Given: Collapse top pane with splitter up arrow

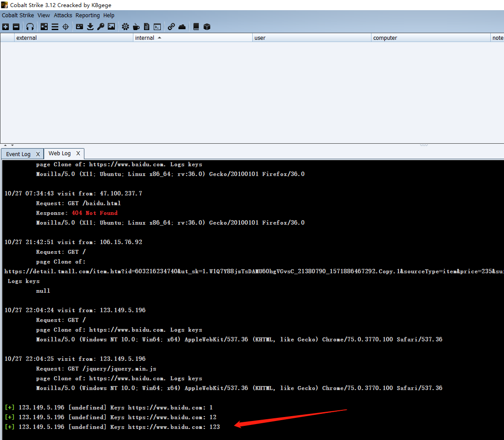Looking at the screenshot, I should pyautogui.click(x=5, y=145).
